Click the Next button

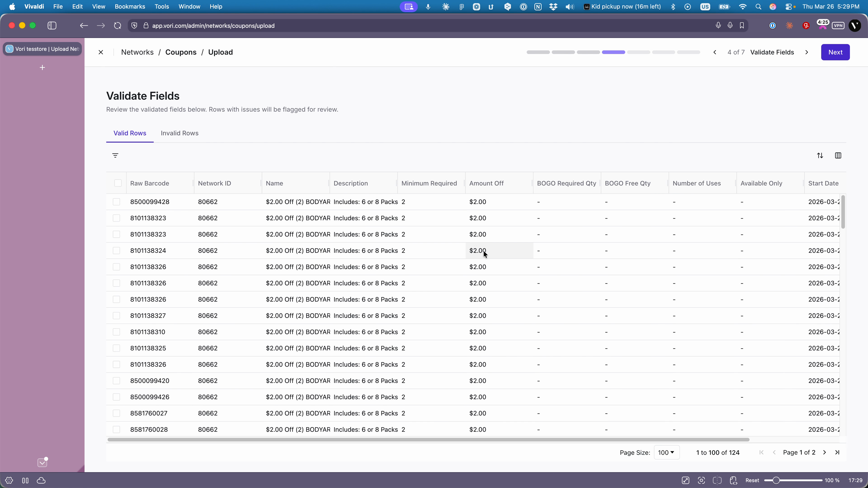point(835,52)
